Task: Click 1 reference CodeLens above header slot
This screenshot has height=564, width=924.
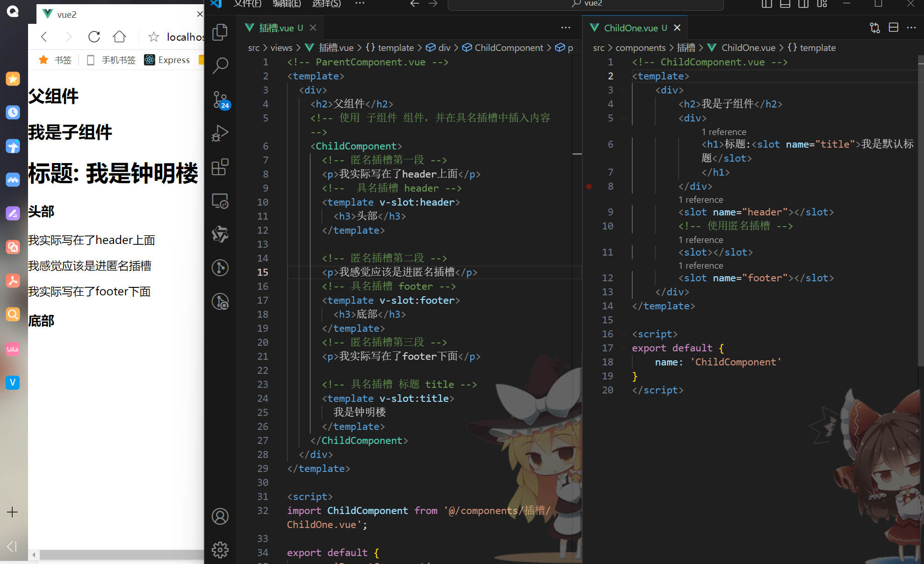Action: pyautogui.click(x=701, y=200)
